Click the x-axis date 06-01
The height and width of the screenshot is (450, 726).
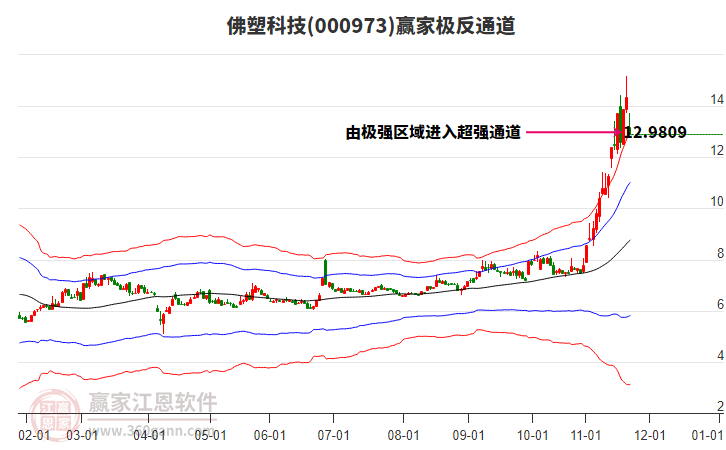[x=269, y=436]
